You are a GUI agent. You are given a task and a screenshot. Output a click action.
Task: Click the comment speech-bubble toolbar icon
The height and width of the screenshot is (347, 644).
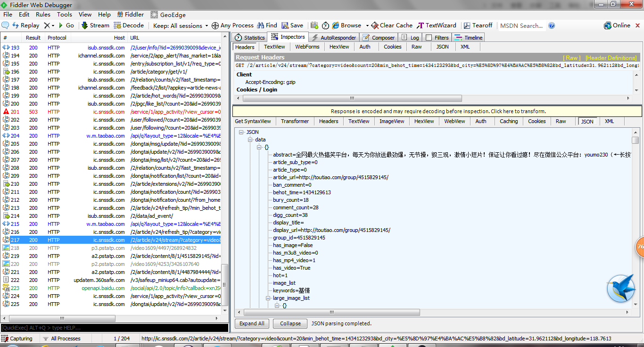(6, 25)
